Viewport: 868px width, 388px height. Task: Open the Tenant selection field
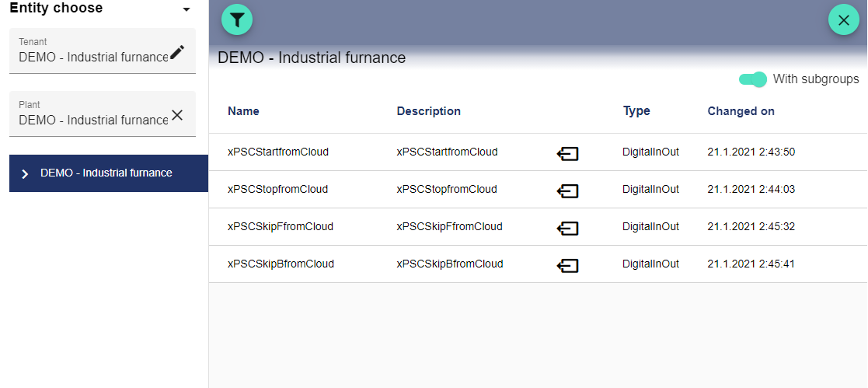click(93, 57)
